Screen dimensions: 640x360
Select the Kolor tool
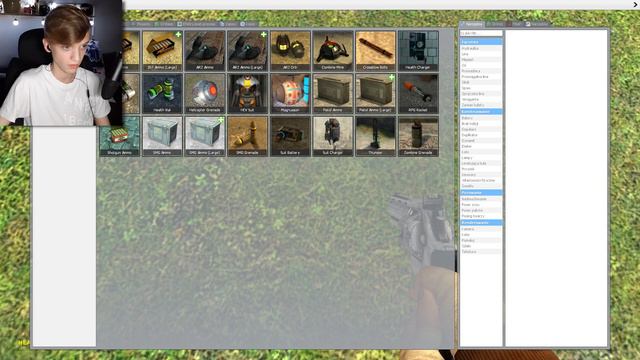(x=481, y=235)
